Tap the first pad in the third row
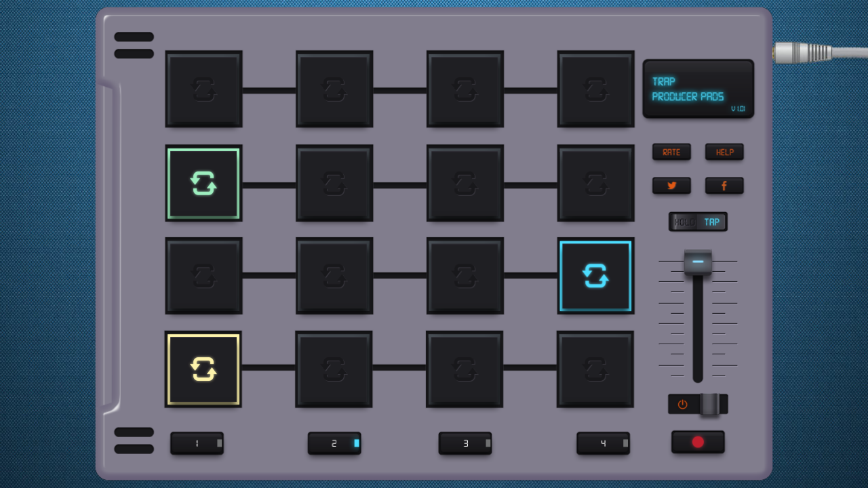868x488 pixels. click(203, 276)
